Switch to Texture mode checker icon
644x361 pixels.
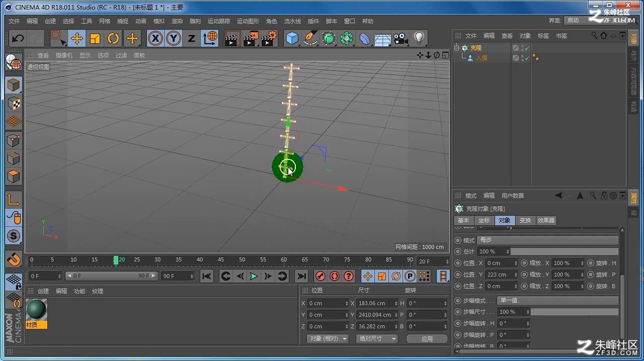pyautogui.click(x=14, y=104)
